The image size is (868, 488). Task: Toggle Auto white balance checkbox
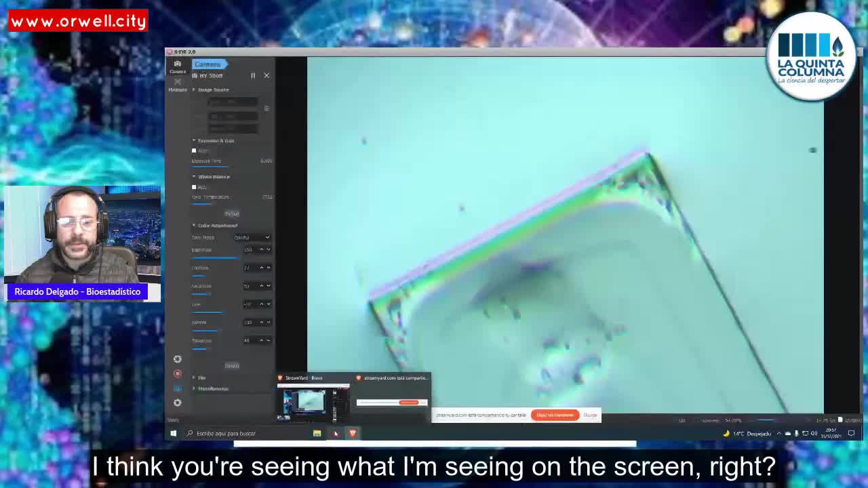click(194, 187)
